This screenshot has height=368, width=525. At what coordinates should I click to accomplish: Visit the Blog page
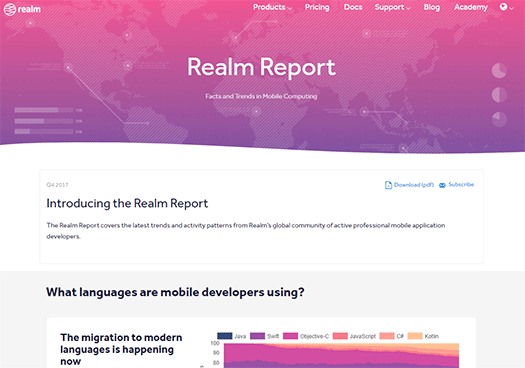click(x=432, y=7)
